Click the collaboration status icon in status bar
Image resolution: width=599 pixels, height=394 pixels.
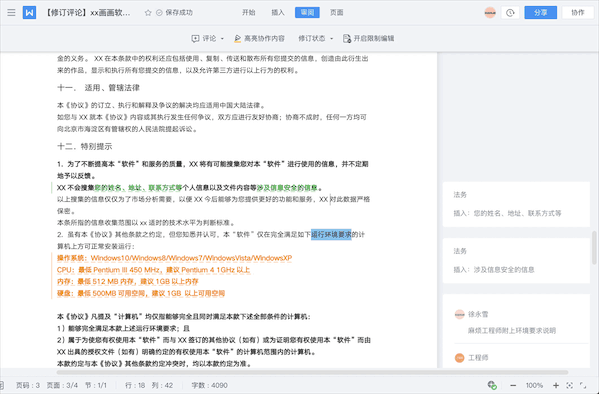point(492,385)
